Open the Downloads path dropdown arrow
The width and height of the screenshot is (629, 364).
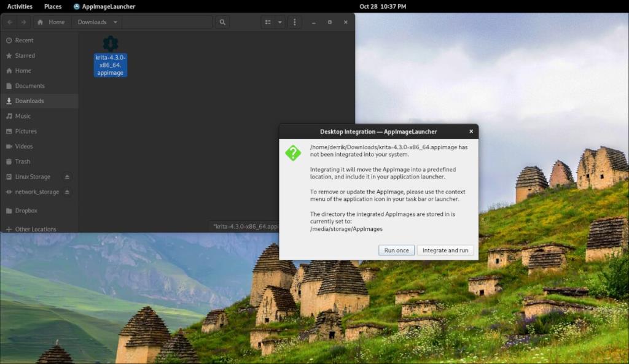(115, 22)
